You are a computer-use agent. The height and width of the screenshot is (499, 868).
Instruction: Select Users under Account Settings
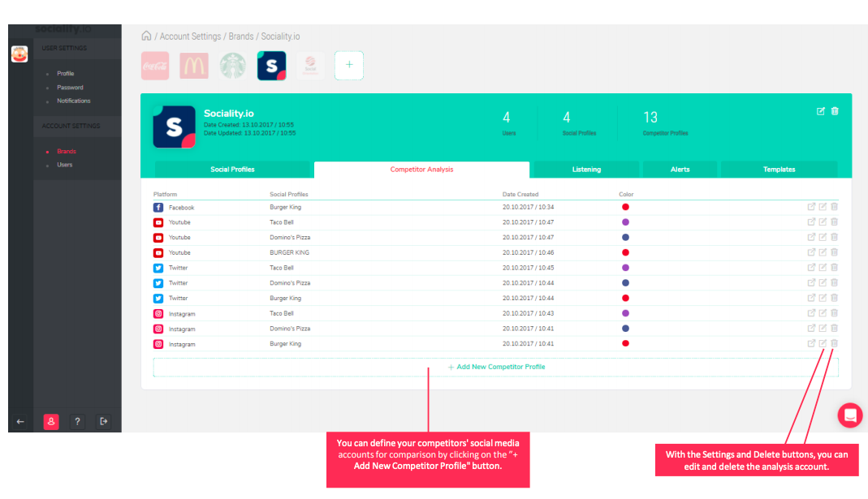tap(65, 165)
